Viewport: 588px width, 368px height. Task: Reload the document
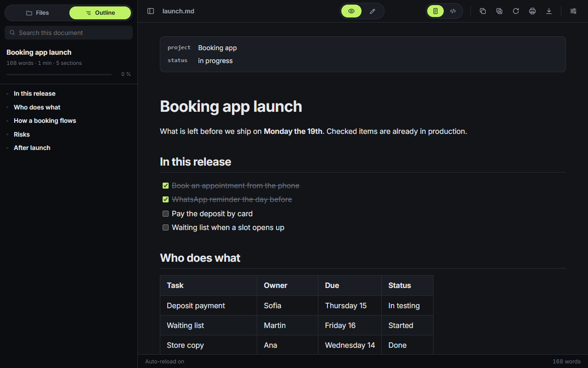tap(516, 11)
